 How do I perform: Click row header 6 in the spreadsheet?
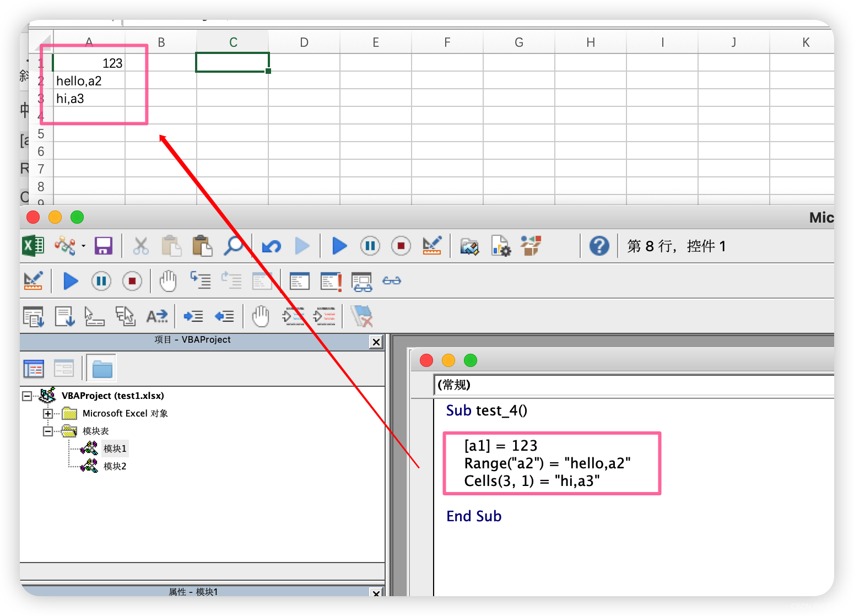[x=41, y=151]
